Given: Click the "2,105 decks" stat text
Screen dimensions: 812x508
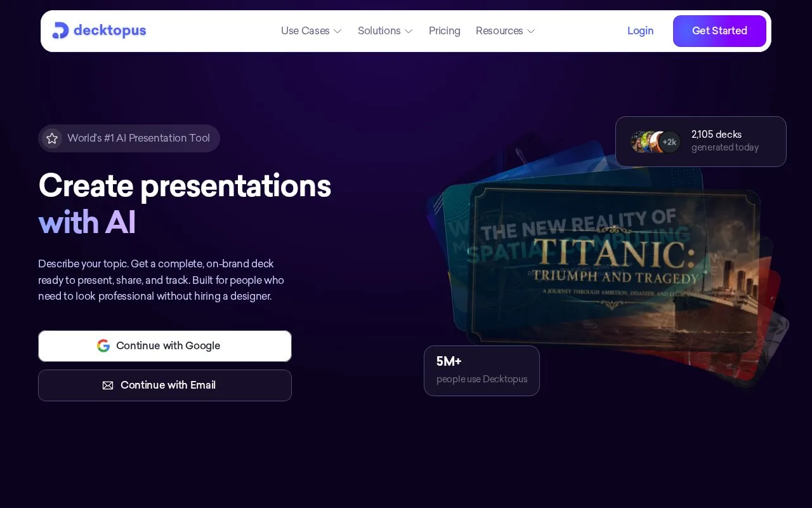Looking at the screenshot, I should [716, 135].
